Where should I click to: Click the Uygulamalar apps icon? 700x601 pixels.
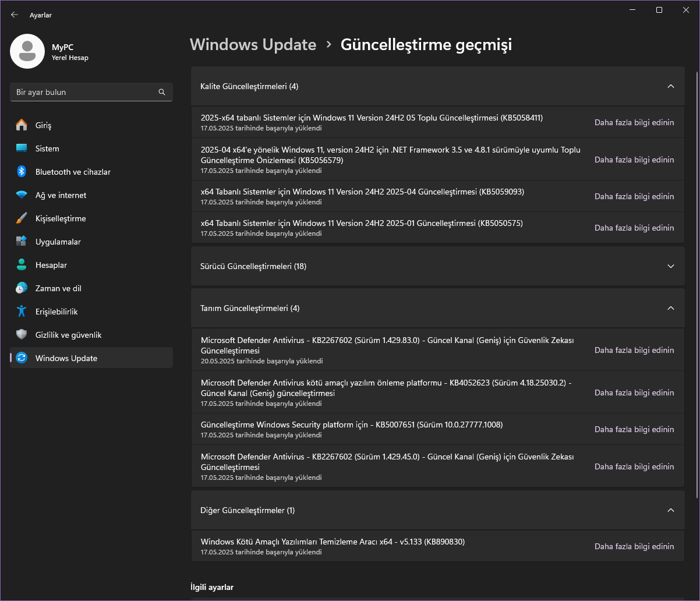(22, 242)
